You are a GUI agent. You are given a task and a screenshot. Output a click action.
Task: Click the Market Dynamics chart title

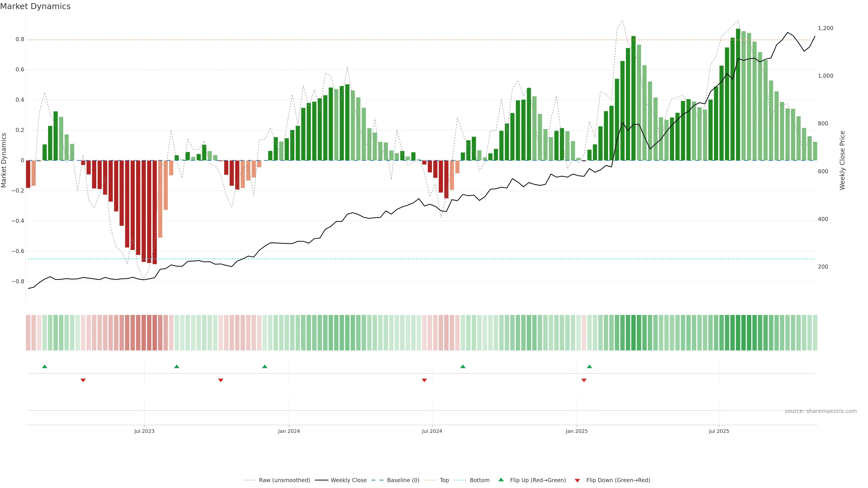point(35,6)
